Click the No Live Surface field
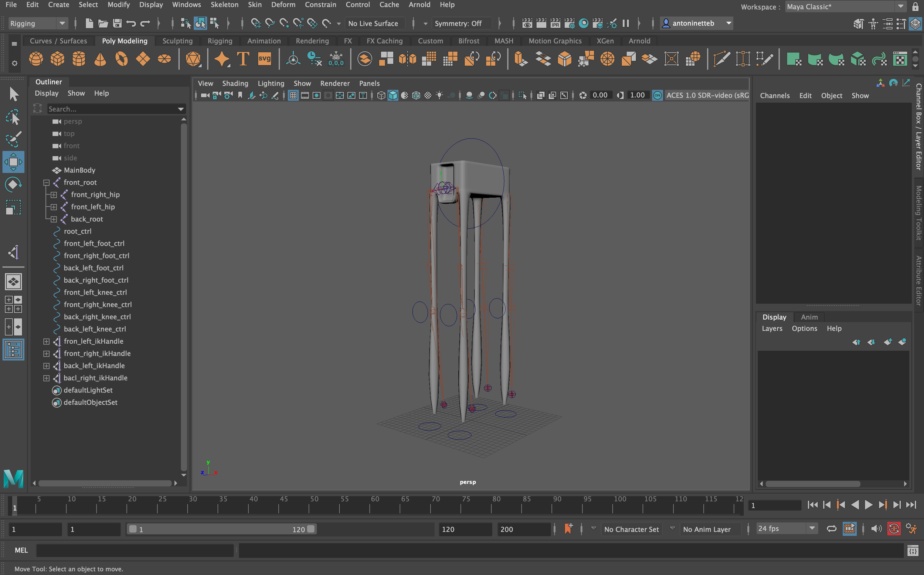 click(x=373, y=23)
